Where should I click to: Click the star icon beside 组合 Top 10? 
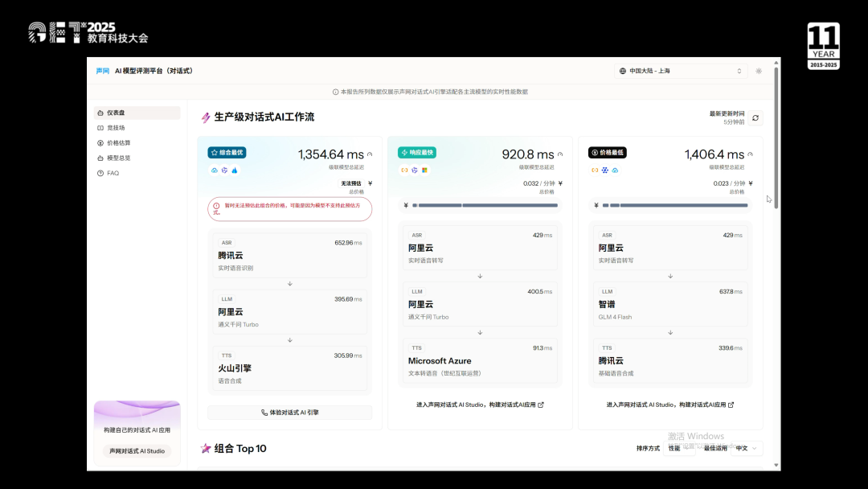coord(206,449)
